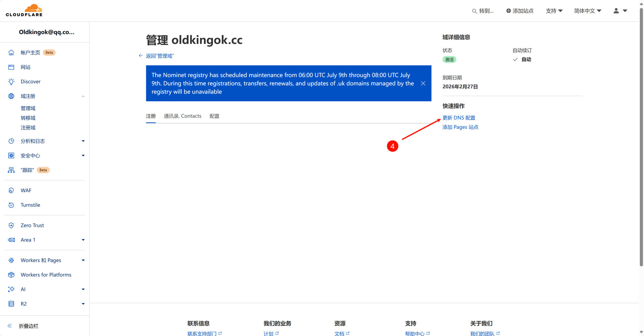644x336 pixels.
Task: Click the Cloudflare logo
Action: [24, 10]
